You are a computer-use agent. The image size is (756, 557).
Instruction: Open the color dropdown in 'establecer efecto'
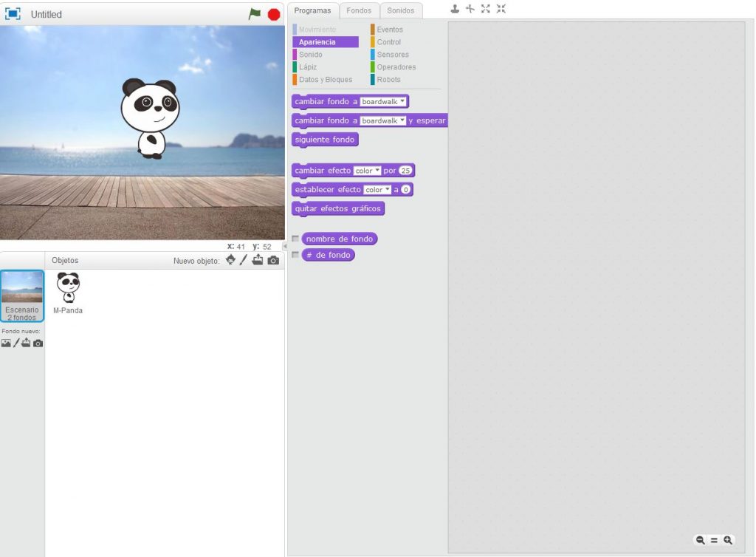[x=377, y=189]
